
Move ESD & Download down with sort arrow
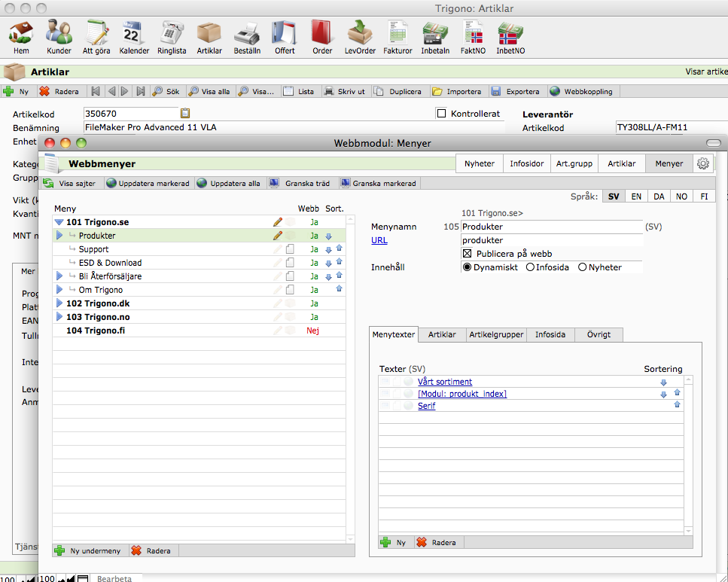329,263
